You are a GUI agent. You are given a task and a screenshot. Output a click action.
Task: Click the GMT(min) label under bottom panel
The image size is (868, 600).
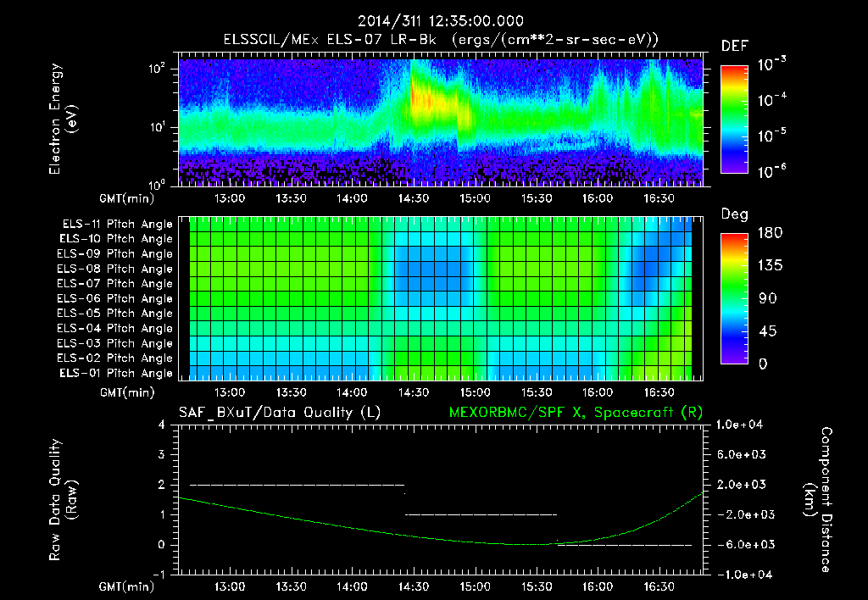(x=127, y=586)
